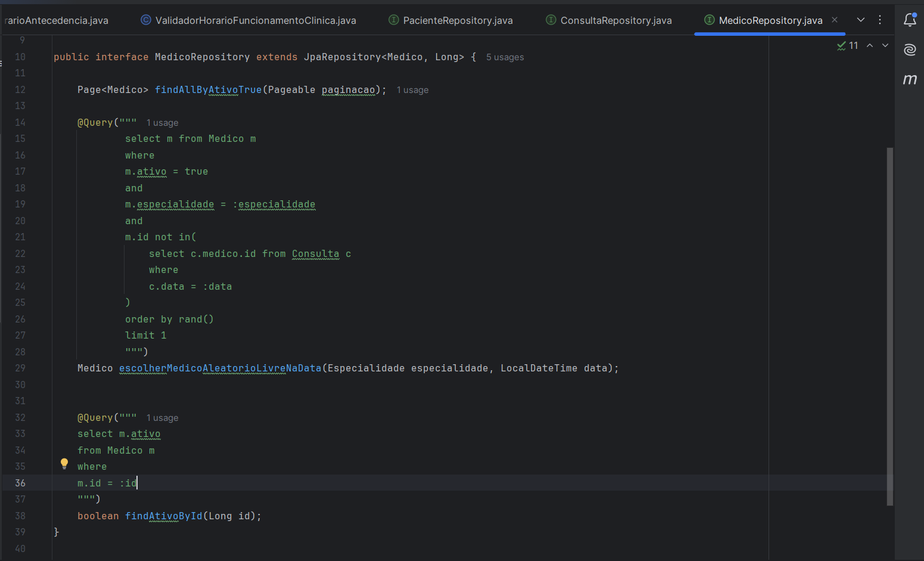Click the PacienteRepository interface icon
Viewport: 924px width, 561px height.
point(394,20)
